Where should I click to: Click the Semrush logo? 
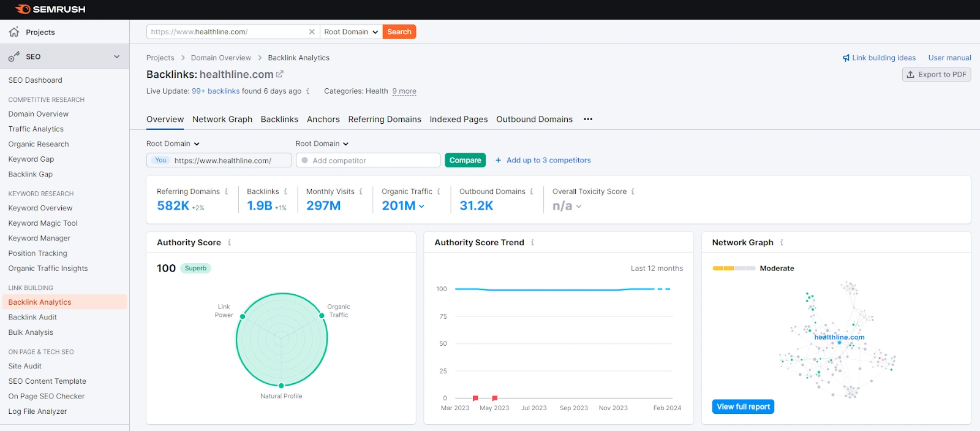(x=50, y=9)
